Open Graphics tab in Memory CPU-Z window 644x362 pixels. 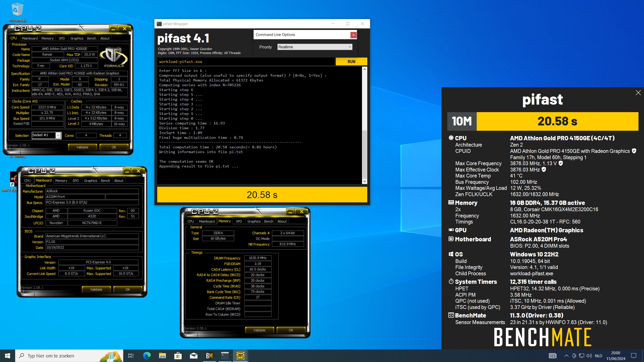tap(254, 221)
